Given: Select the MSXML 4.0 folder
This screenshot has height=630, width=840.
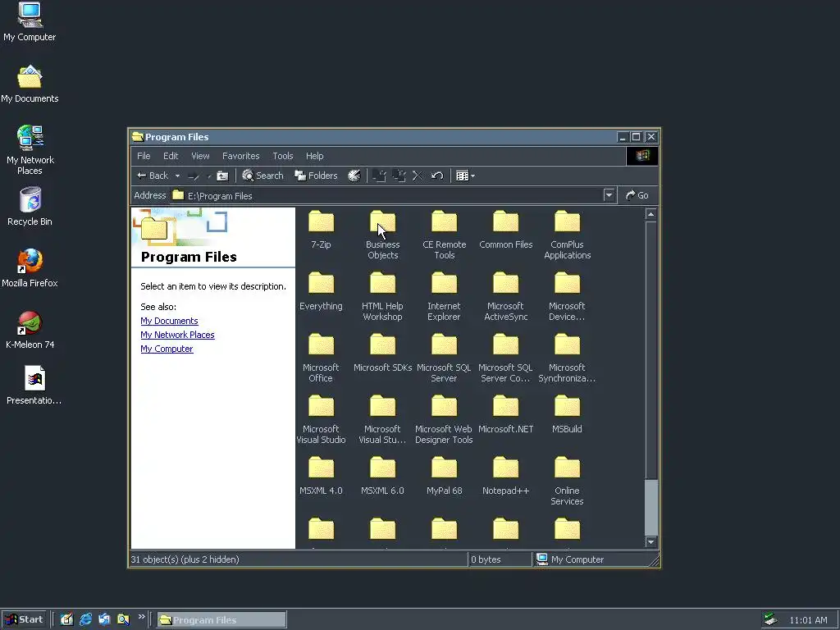Looking at the screenshot, I should [321, 476].
